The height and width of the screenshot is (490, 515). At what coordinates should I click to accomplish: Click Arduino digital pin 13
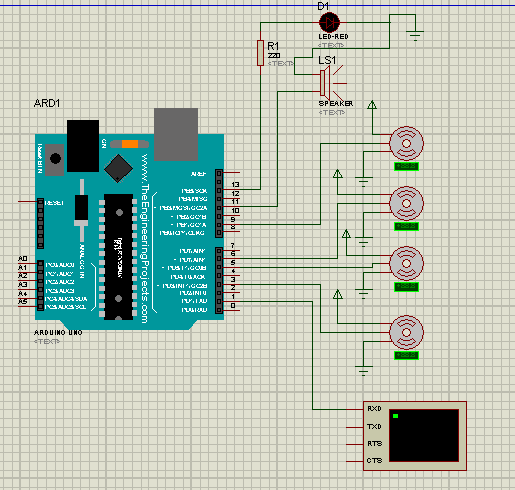click(x=235, y=185)
